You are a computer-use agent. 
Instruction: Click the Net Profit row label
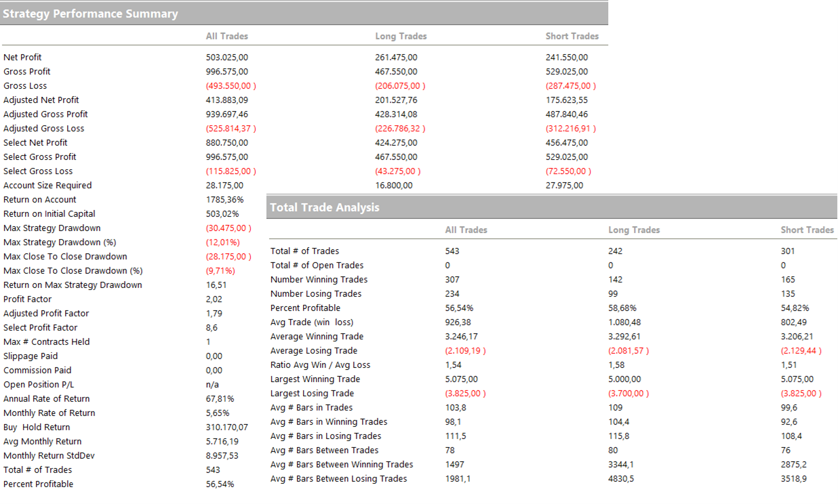pyautogui.click(x=22, y=58)
